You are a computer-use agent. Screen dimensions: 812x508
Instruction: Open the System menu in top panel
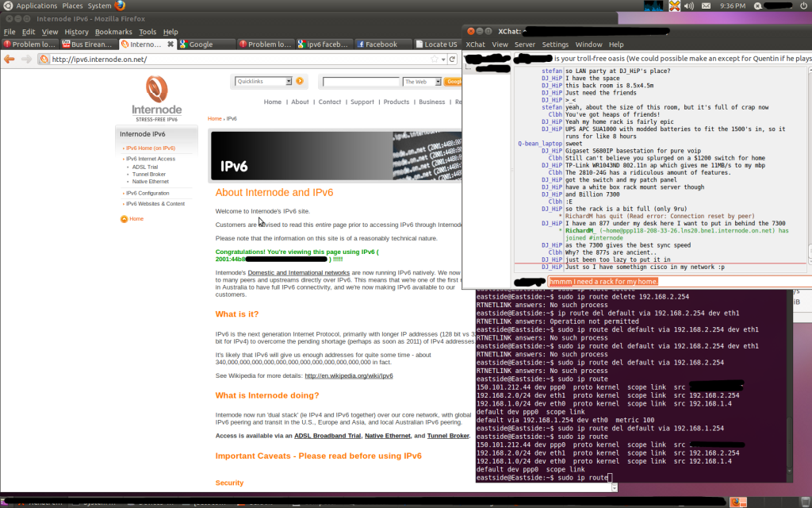coord(99,6)
